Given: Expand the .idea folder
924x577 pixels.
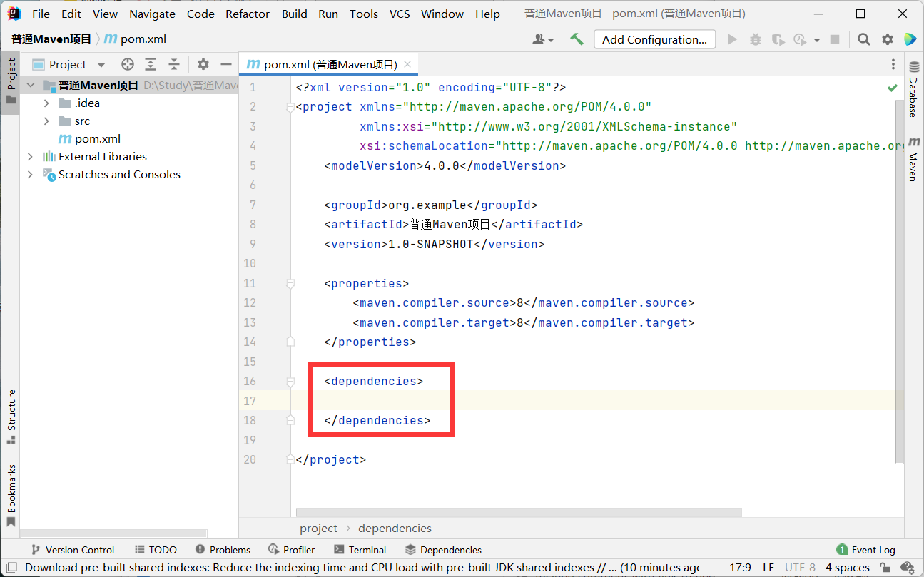Looking at the screenshot, I should tap(46, 103).
